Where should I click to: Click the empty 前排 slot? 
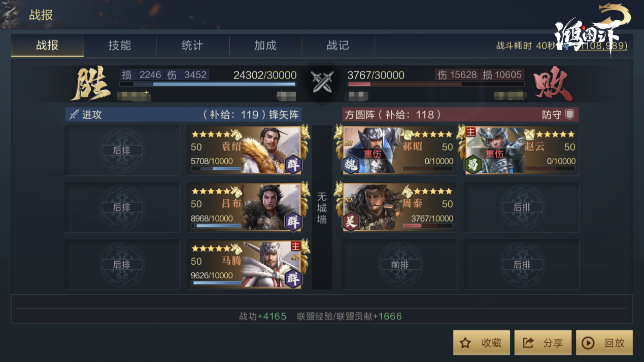[400, 265]
